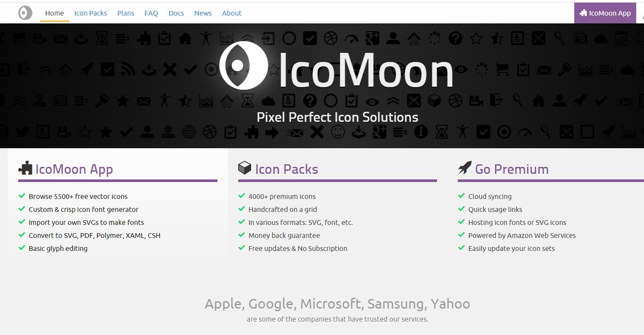The image size is (644, 335).
Task: Click the large eye logo in the hero banner
Action: (x=243, y=65)
